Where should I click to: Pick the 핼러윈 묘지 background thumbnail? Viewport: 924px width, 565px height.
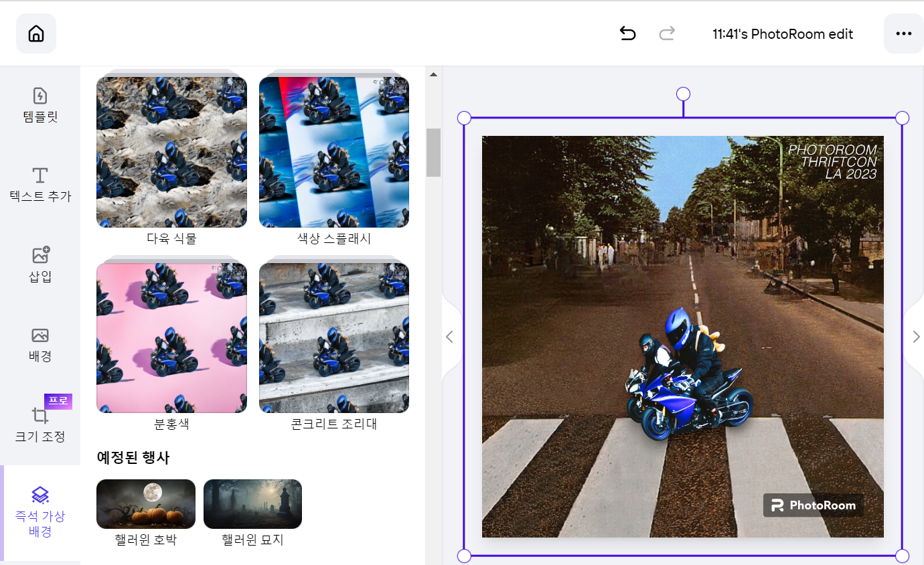252,504
